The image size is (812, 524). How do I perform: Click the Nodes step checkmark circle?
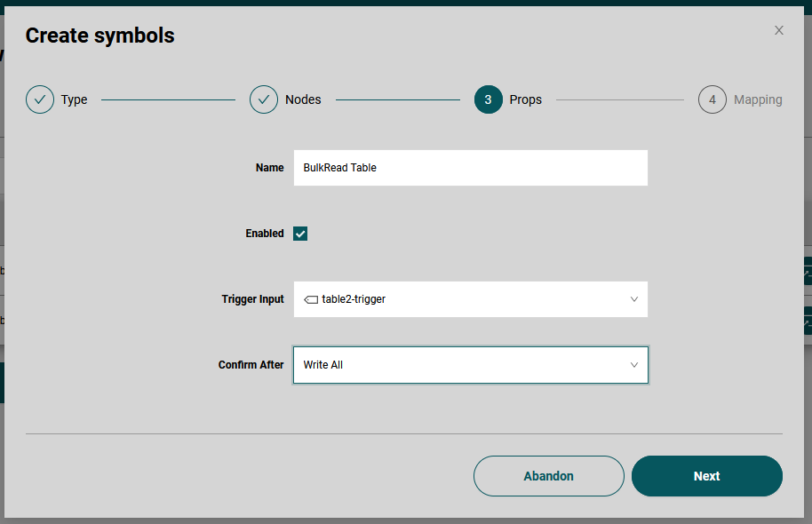(x=264, y=99)
